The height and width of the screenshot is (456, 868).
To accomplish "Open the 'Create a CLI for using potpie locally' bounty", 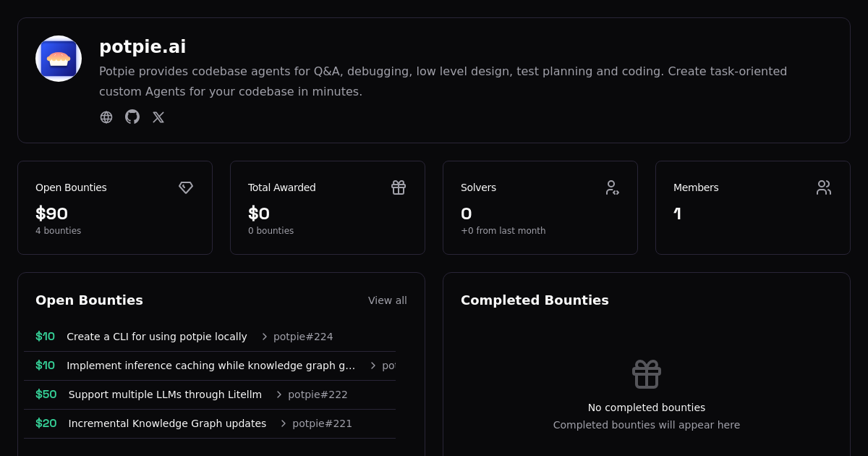I will (157, 337).
